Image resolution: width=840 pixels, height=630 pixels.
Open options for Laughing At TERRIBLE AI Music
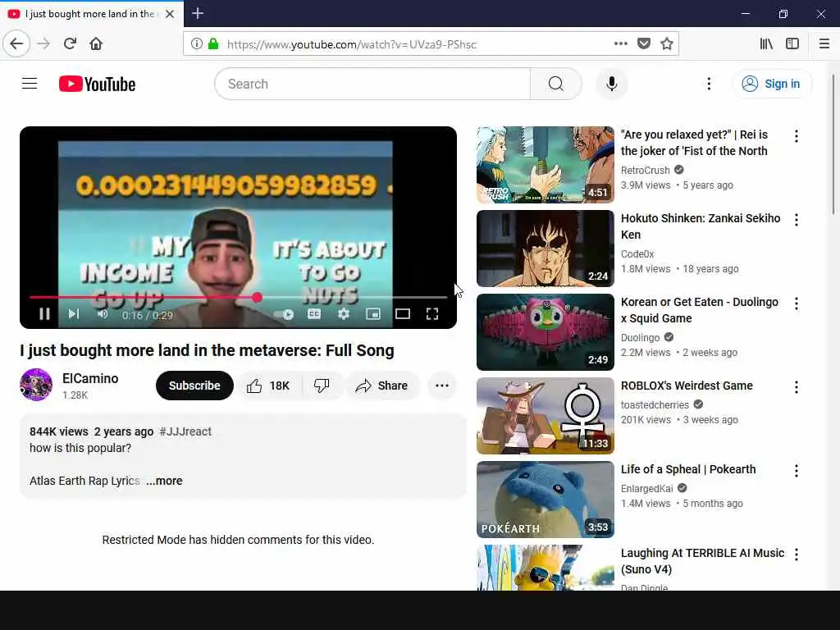[797, 554]
